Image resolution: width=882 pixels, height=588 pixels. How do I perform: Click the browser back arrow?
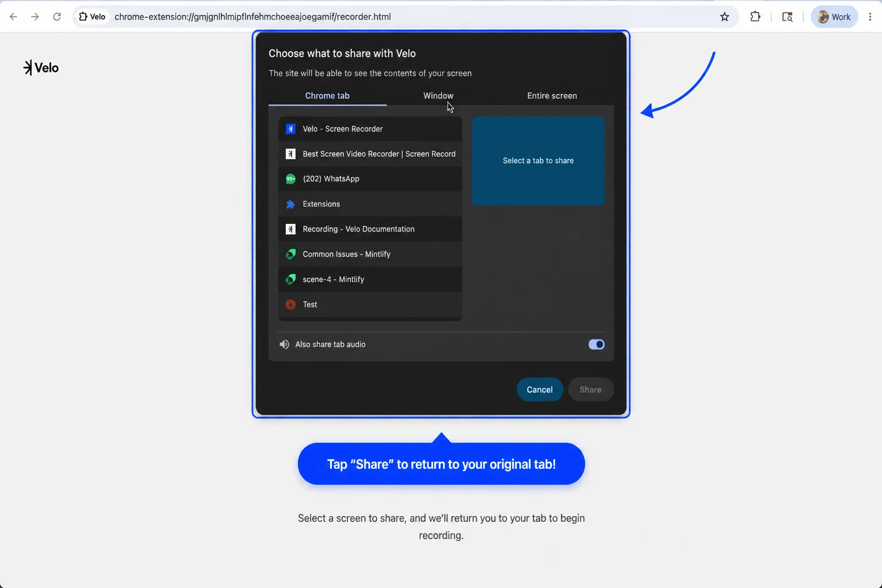tap(13, 17)
